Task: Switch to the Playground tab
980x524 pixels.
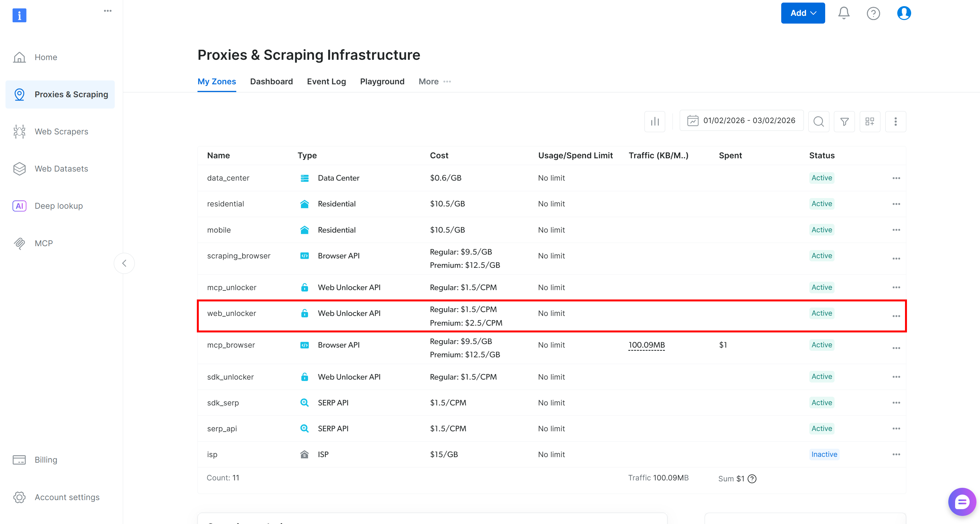Action: [382, 81]
